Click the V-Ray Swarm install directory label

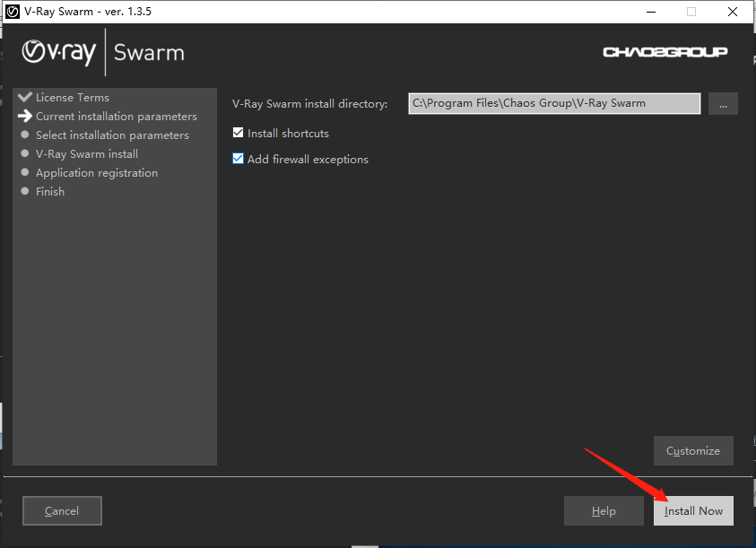point(309,104)
